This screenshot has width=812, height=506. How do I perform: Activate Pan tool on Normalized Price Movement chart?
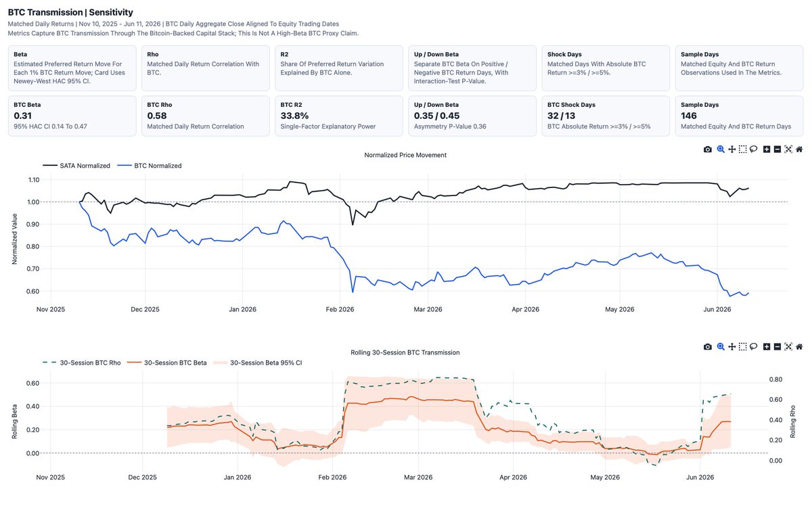[x=731, y=149]
